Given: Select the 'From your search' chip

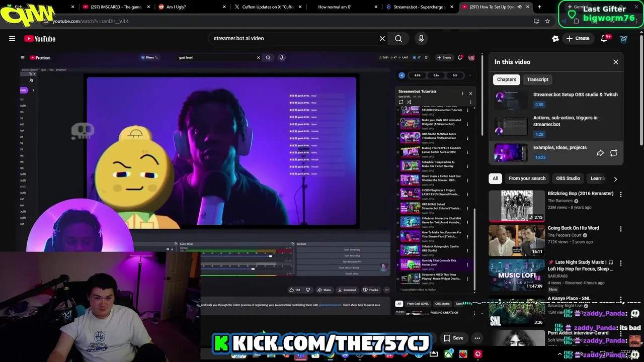Looking at the screenshot, I should [x=527, y=178].
